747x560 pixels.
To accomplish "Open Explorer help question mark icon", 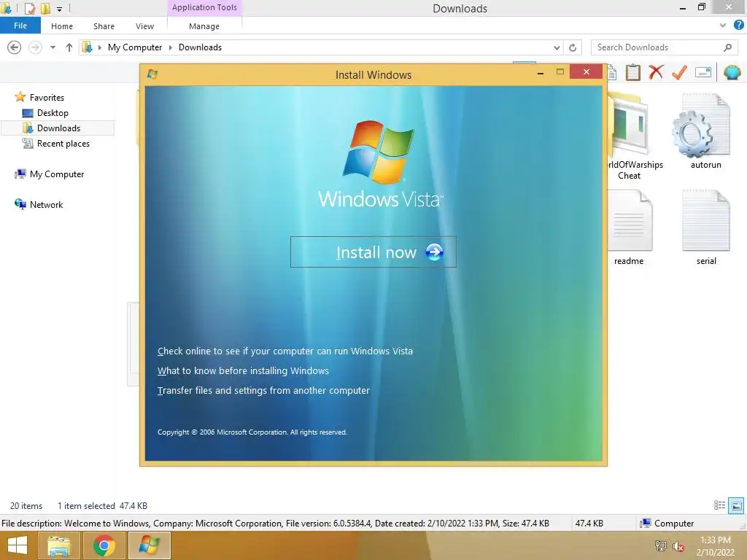I will [738, 26].
